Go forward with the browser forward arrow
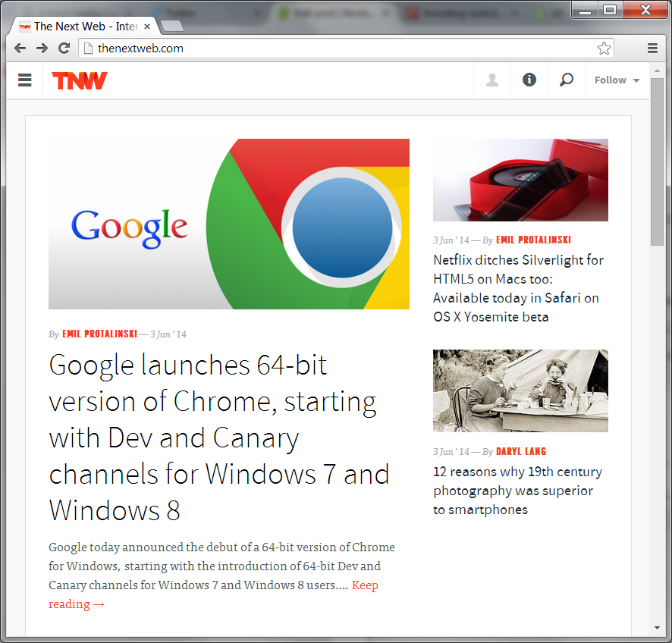The image size is (672, 643). pyautogui.click(x=42, y=48)
